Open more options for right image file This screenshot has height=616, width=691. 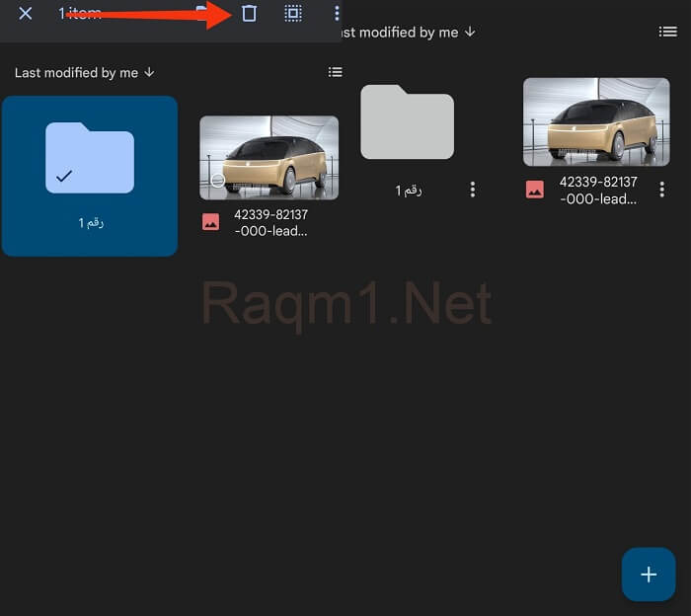(662, 190)
